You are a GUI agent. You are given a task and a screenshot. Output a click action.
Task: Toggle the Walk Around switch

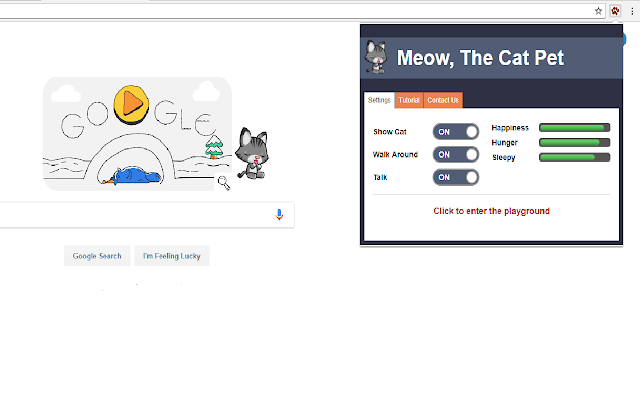pyautogui.click(x=456, y=155)
